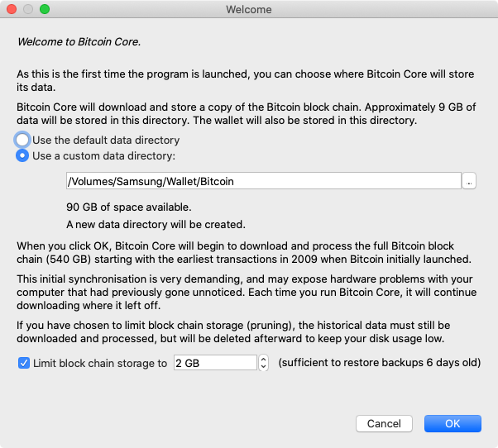
Task: Click the 'Use the default data directory' label text
Action: pyautogui.click(x=106, y=140)
